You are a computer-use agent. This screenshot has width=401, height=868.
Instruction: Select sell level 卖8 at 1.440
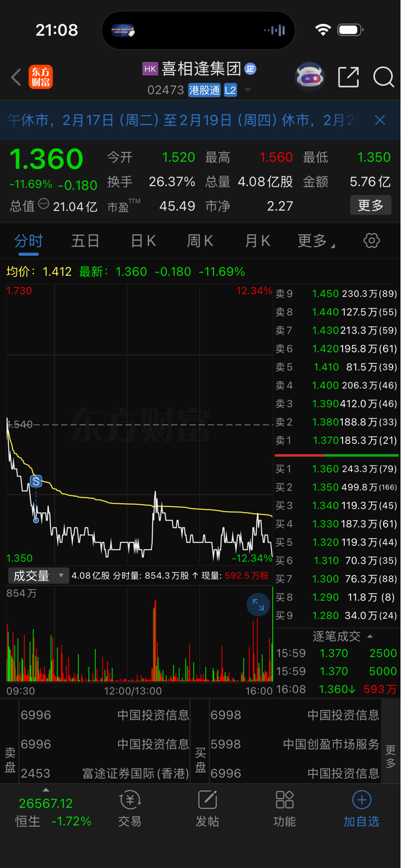tap(336, 312)
